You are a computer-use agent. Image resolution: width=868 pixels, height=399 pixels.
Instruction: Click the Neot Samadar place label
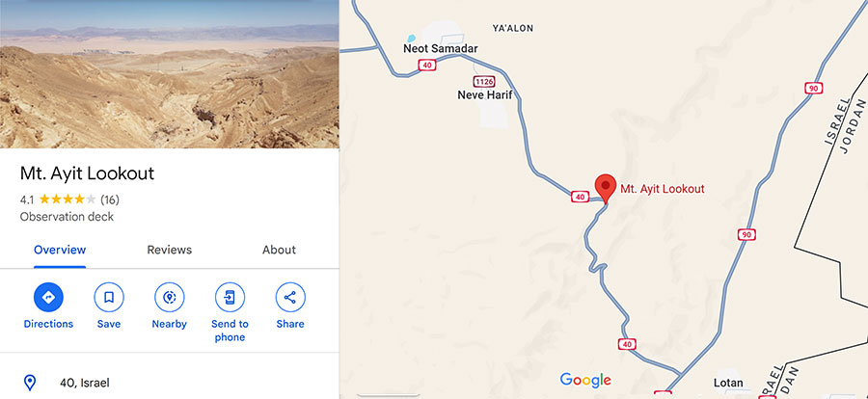pos(440,49)
